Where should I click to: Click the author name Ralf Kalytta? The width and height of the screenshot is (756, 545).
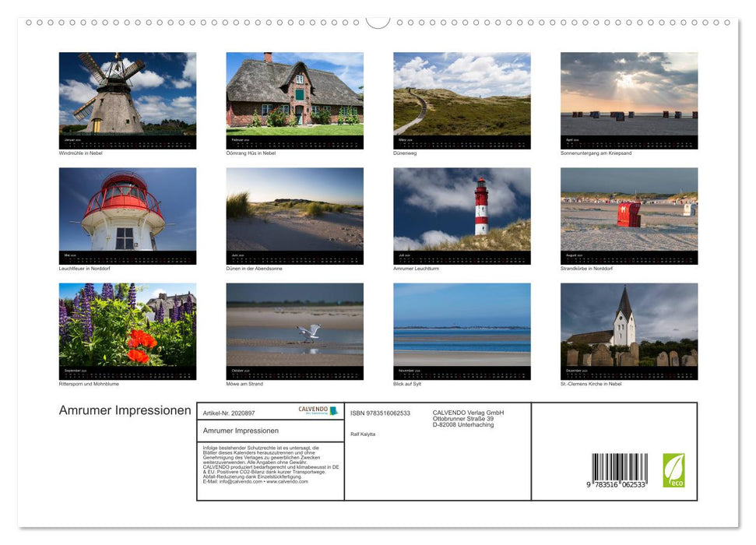[x=363, y=433]
